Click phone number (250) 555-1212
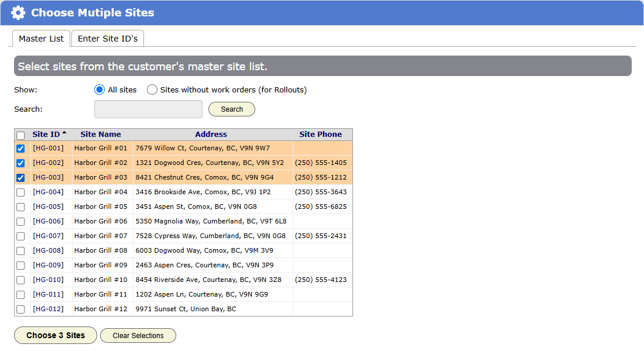 tap(321, 177)
